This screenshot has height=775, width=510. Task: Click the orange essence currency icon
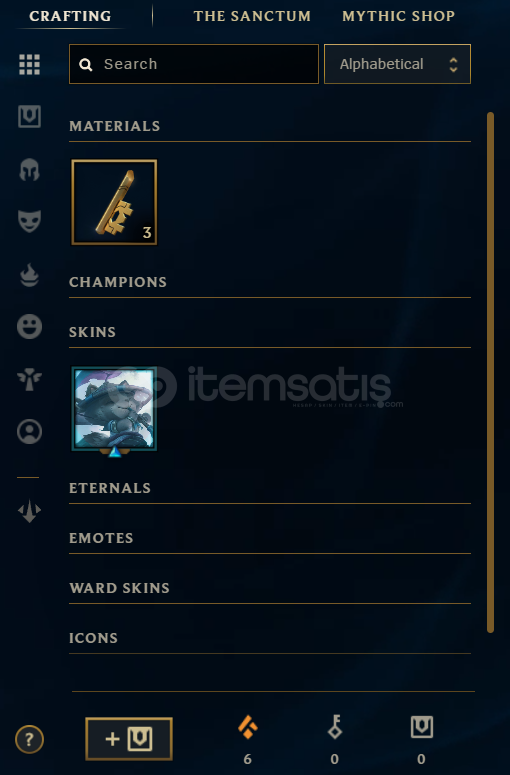coord(248,728)
